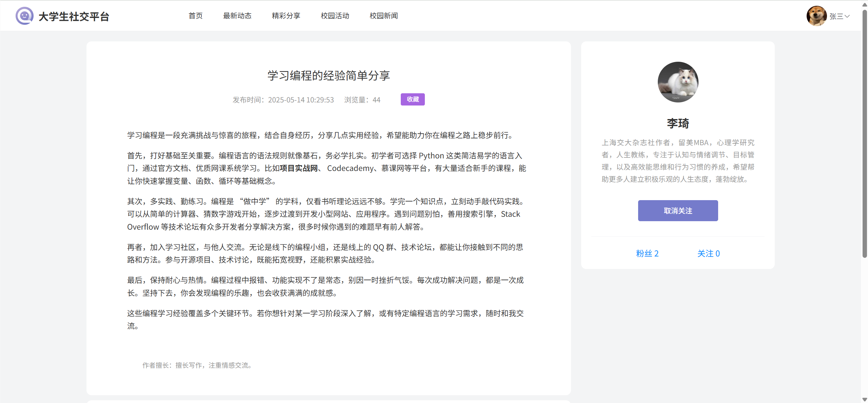Screen dimensions: 868x403
Task: Click the article title 学习编程的经验简单分享
Action: [x=328, y=75]
